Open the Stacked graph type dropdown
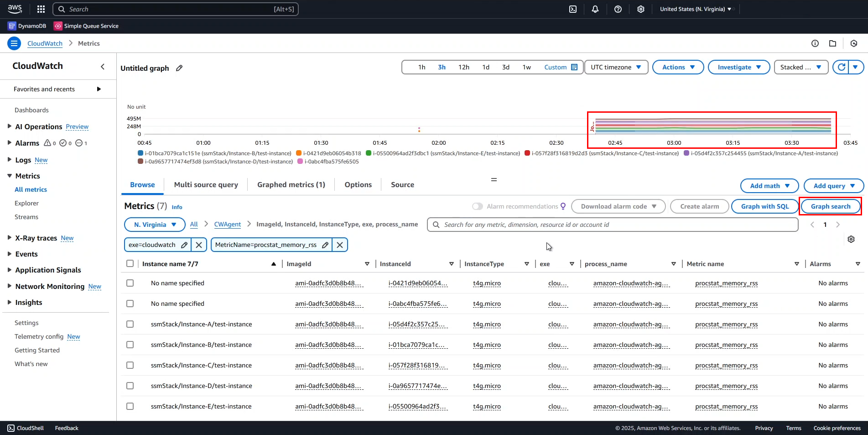The height and width of the screenshot is (435, 868). pyautogui.click(x=801, y=67)
